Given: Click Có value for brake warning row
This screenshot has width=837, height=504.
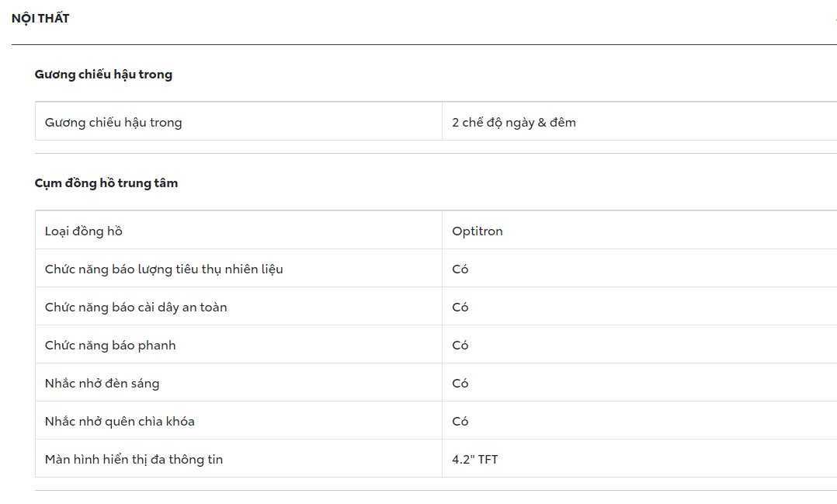Looking at the screenshot, I should pyautogui.click(x=460, y=346).
